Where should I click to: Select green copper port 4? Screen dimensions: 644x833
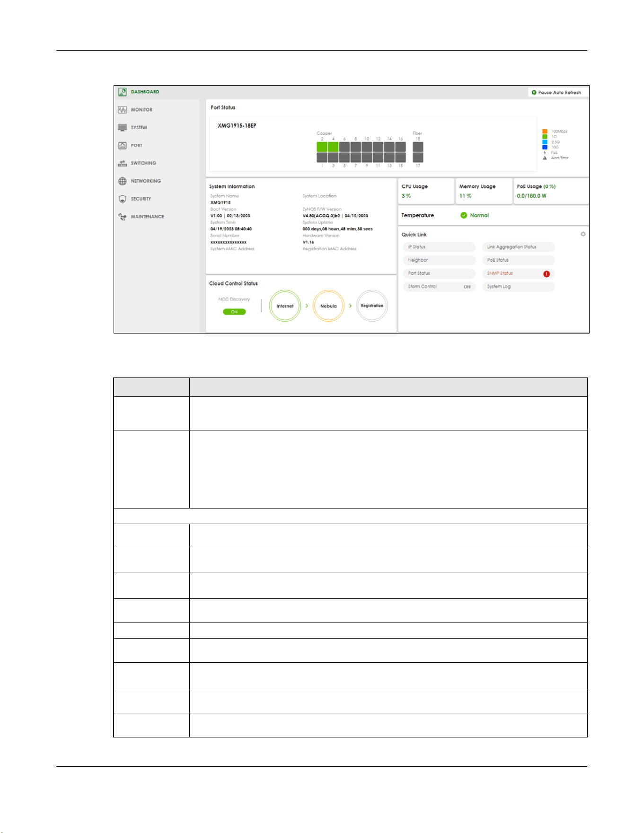coord(333,147)
